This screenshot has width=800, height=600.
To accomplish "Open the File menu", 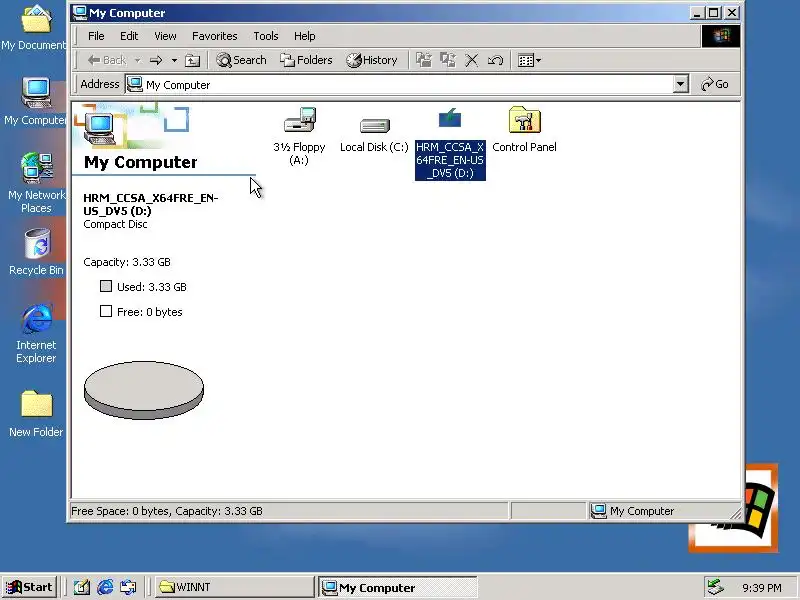I will [x=96, y=36].
